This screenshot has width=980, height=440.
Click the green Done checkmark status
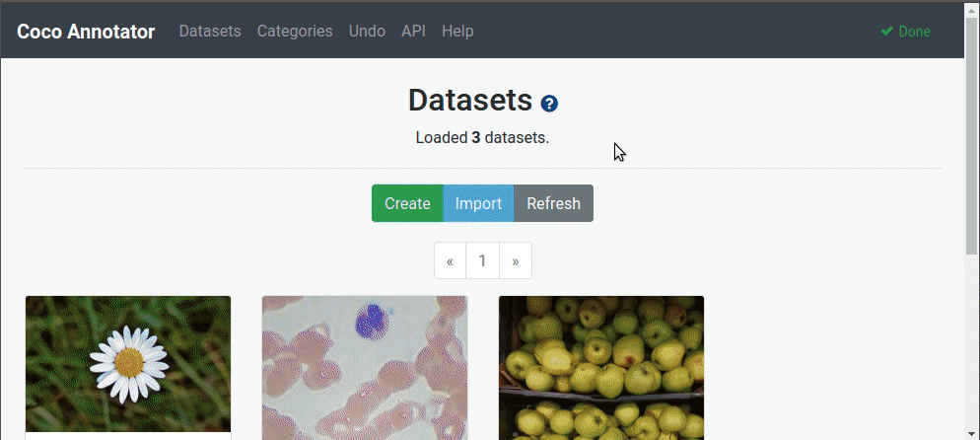point(905,32)
